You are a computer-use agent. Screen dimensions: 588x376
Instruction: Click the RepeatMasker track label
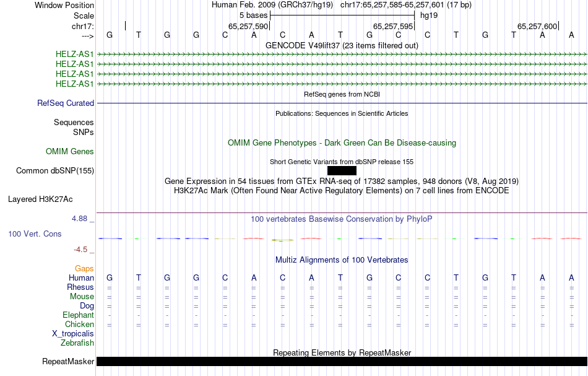(68, 361)
